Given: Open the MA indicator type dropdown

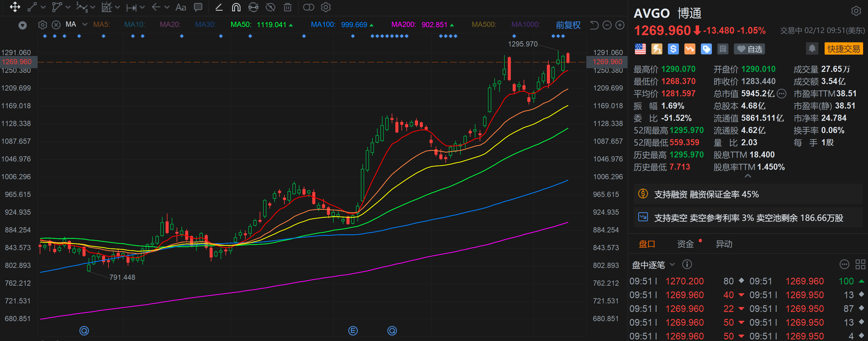Looking at the screenshot, I should (85, 24).
